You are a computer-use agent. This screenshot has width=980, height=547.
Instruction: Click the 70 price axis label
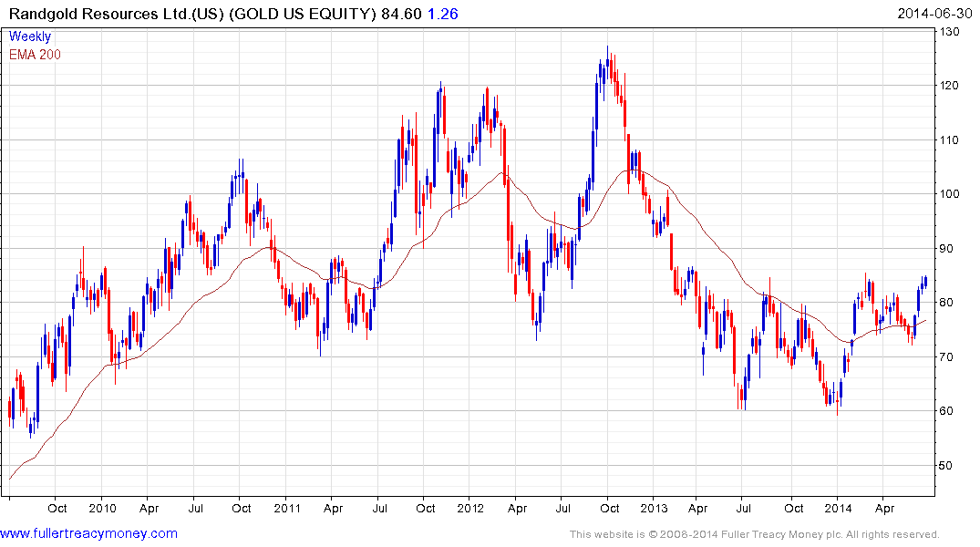tap(946, 357)
